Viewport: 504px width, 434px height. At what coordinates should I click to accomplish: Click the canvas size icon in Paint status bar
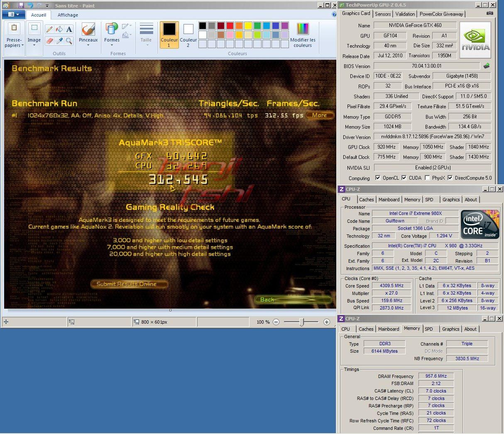[x=137, y=322]
